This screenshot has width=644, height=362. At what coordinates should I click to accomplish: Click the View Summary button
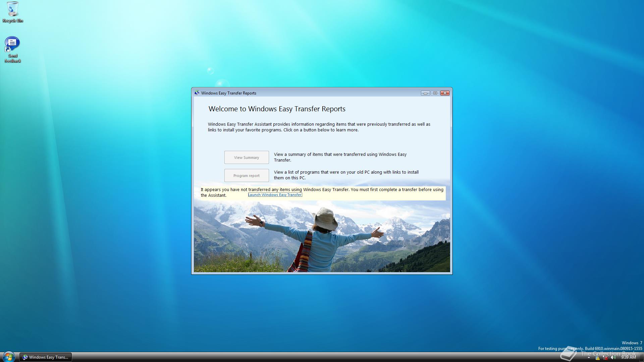click(x=247, y=158)
